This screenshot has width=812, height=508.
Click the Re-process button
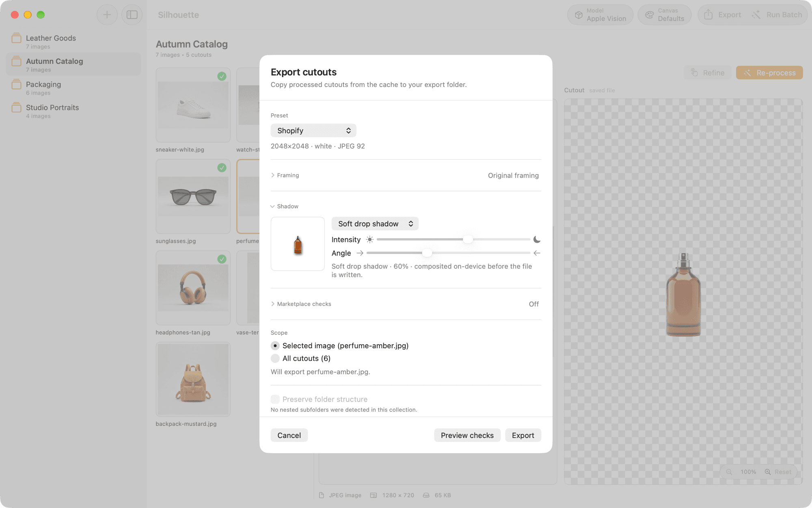point(769,73)
